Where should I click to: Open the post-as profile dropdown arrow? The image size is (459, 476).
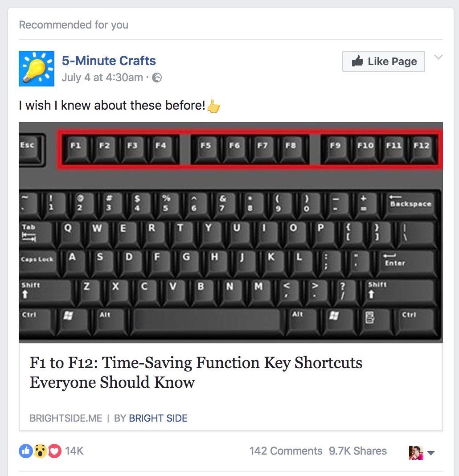[431, 453]
